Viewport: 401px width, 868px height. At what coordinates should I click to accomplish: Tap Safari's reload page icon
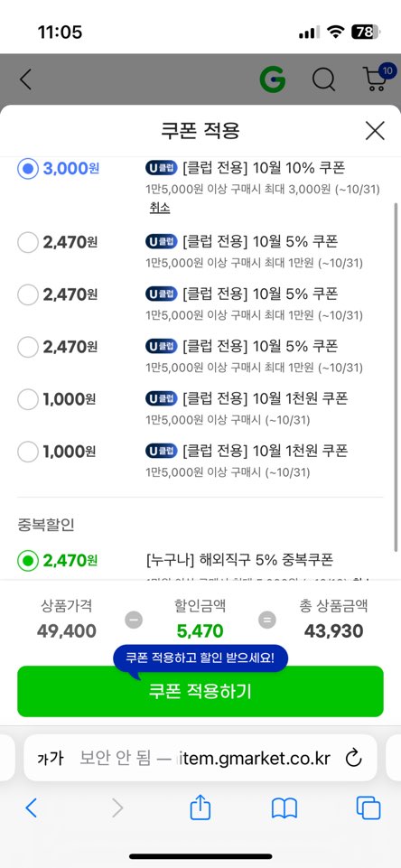pyautogui.click(x=353, y=758)
